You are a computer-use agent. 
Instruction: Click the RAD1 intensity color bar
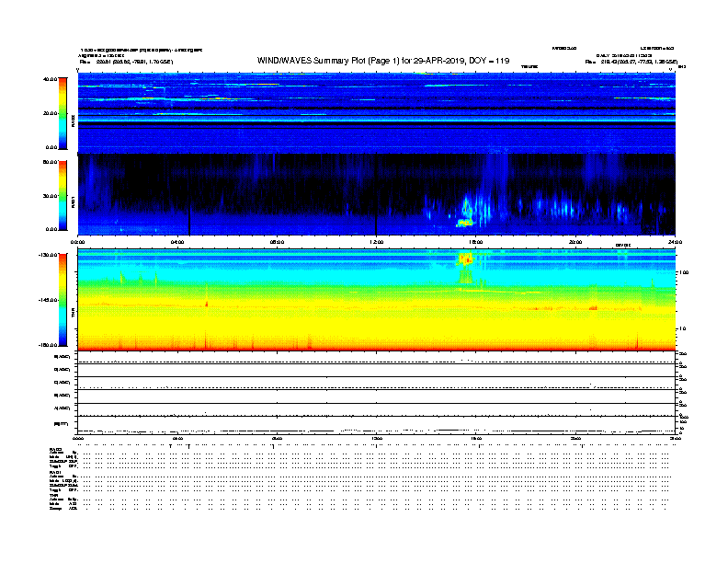63,195
